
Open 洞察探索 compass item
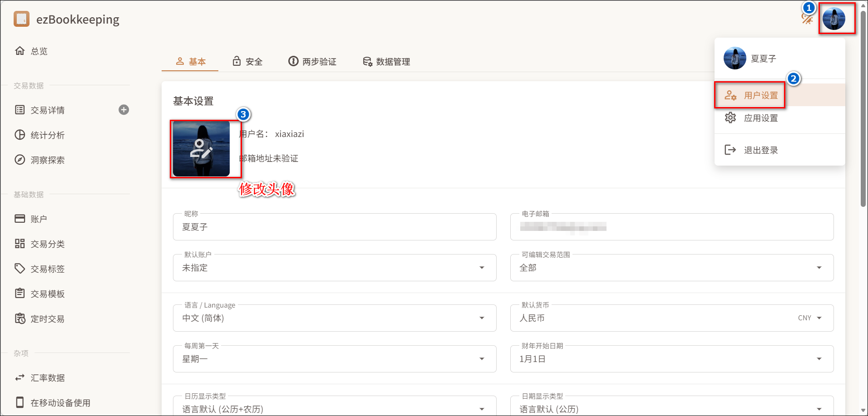47,160
